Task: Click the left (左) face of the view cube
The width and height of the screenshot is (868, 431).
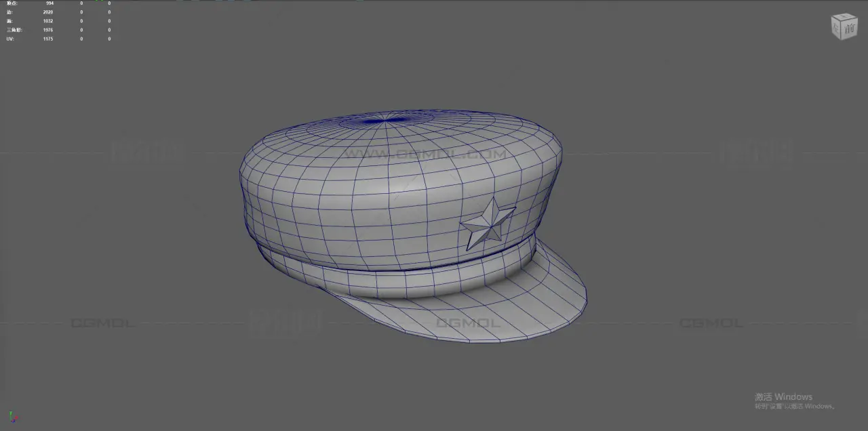Action: click(x=836, y=27)
